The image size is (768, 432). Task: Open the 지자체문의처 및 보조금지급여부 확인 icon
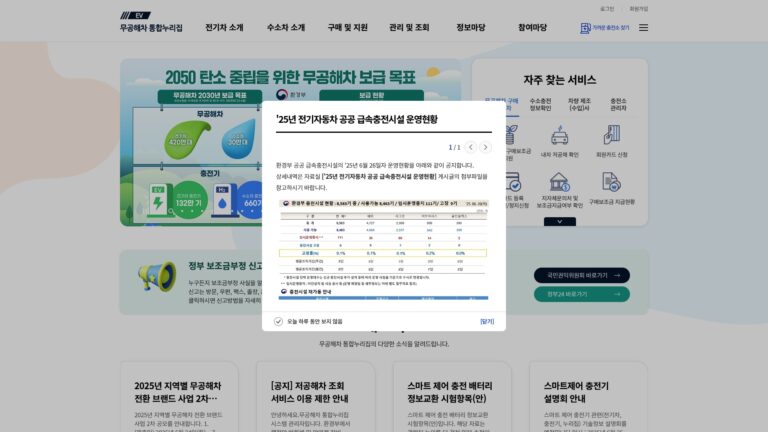(559, 182)
